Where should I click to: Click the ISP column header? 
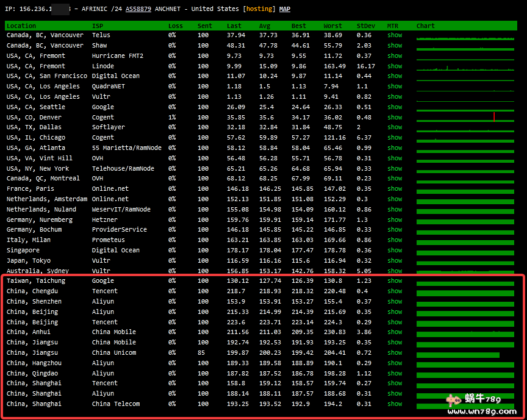(98, 26)
